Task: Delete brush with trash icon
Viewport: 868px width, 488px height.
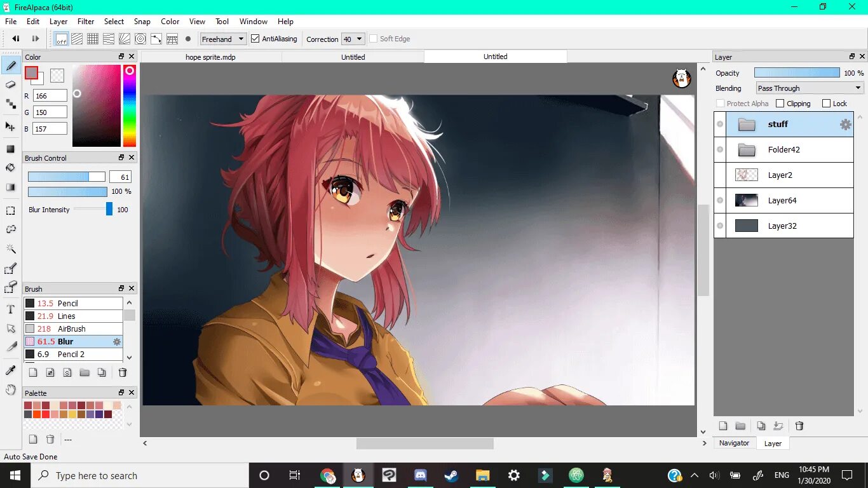Action: (123, 373)
